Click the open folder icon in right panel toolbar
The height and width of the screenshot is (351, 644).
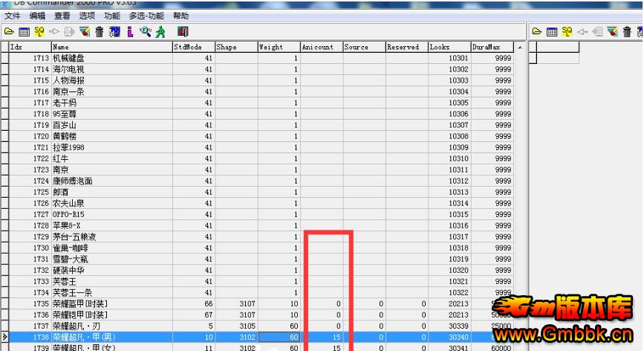[536, 32]
